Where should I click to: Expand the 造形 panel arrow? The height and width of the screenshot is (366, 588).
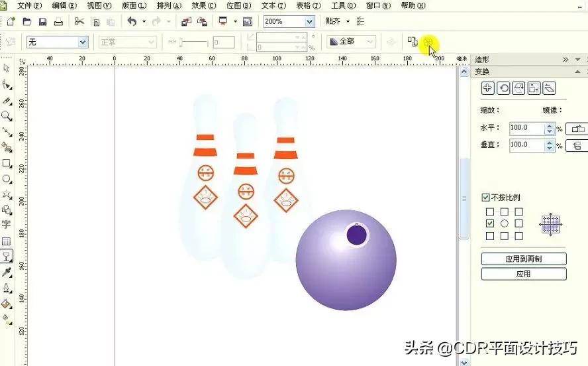(577, 60)
